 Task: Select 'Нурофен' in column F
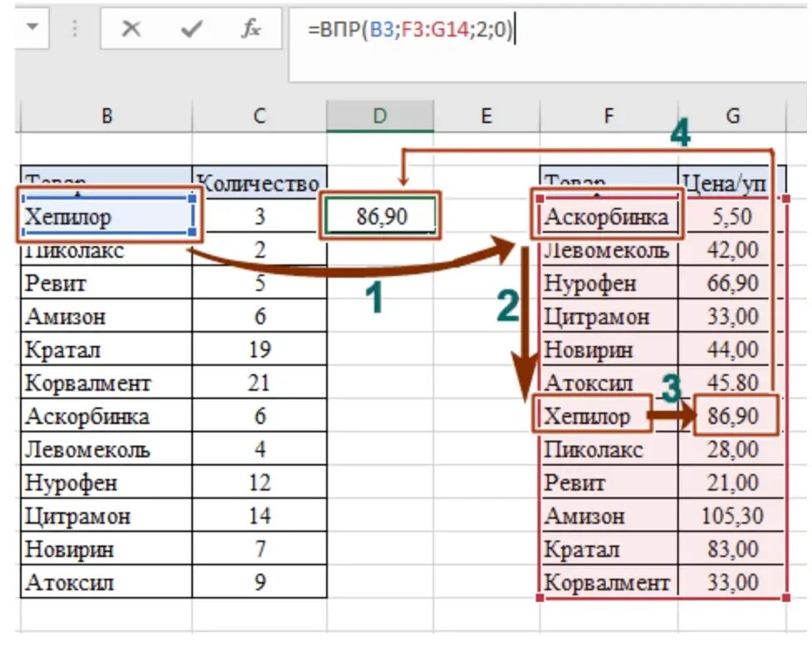(x=609, y=283)
